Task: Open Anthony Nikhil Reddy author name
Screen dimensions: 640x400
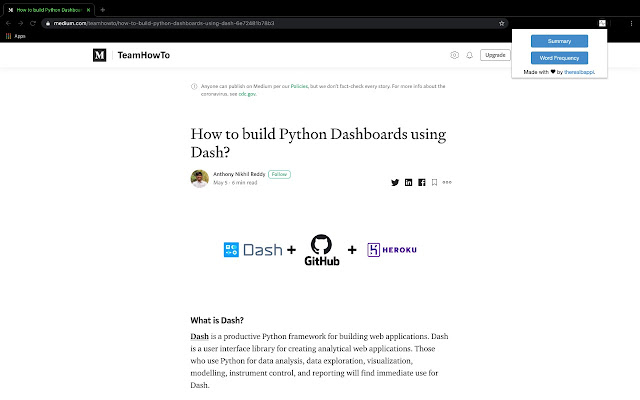Action: coord(239,174)
